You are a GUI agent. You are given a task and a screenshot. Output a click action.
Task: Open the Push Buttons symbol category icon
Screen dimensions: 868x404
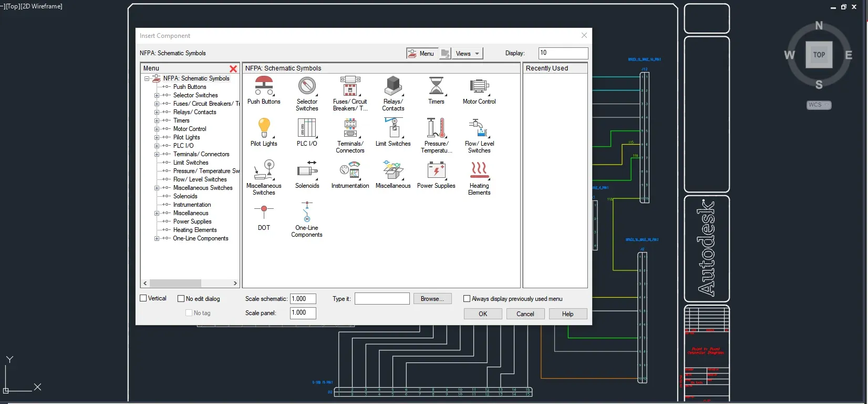point(264,86)
